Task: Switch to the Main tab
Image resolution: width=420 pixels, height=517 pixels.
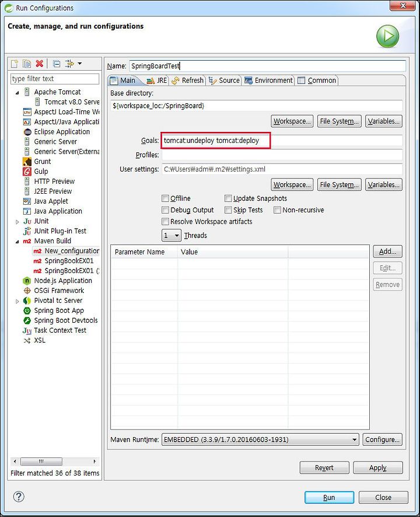Action: (123, 81)
